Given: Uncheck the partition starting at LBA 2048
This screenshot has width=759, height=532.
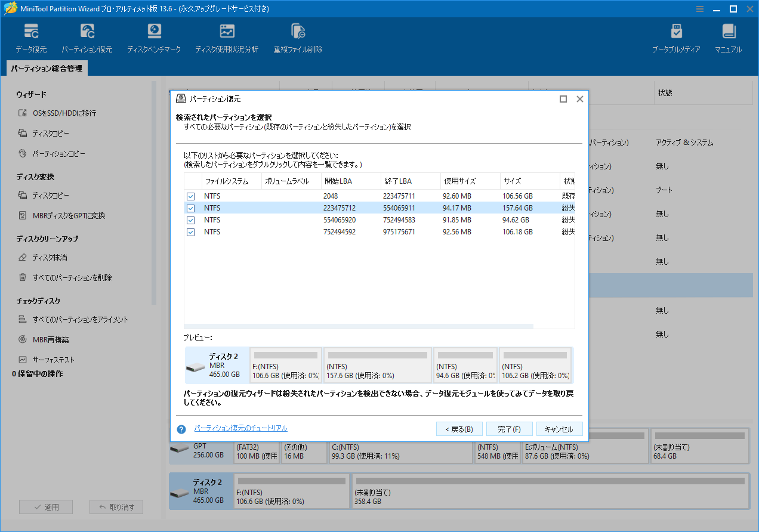Looking at the screenshot, I should [191, 196].
